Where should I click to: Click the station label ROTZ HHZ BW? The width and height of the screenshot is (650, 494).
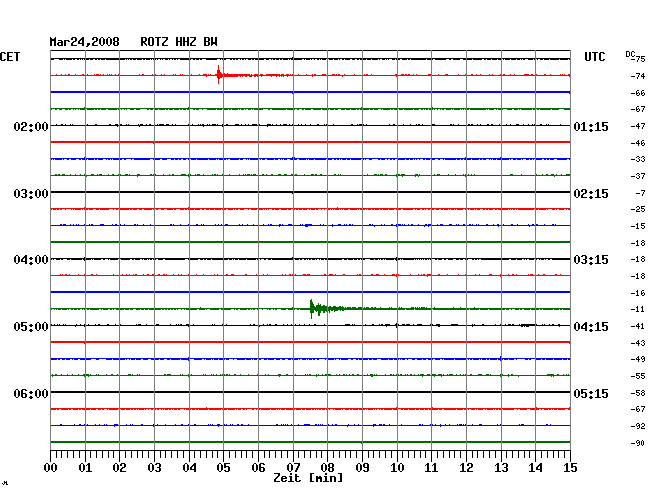click(179, 42)
